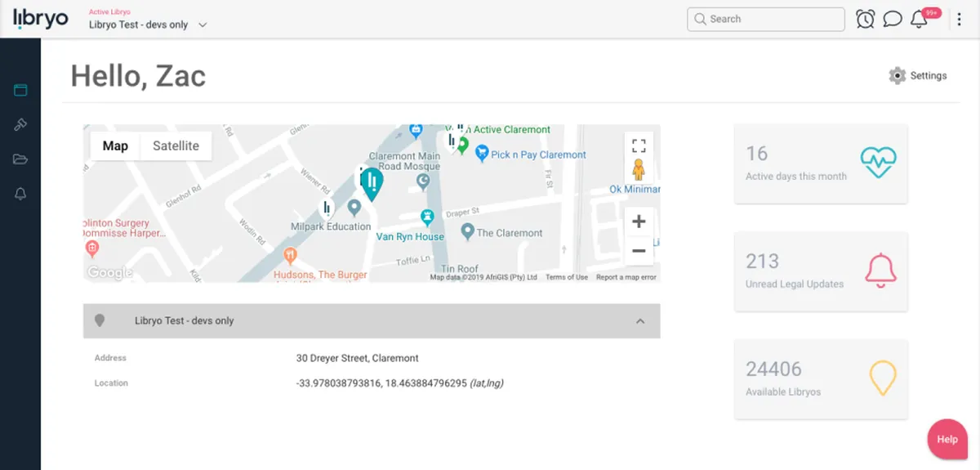Click the Milpark Education map marker
This screenshot has height=470, width=980.
354,206
